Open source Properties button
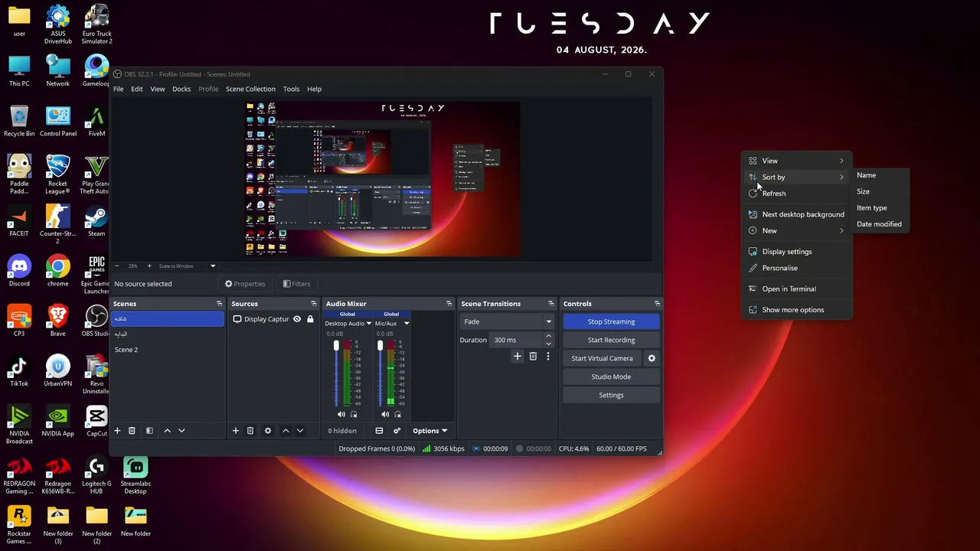The width and height of the screenshot is (980, 551). tap(245, 284)
